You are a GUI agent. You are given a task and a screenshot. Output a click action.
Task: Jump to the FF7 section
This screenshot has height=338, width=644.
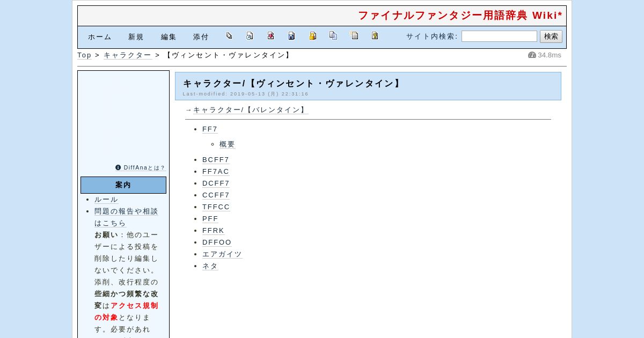tap(210, 129)
